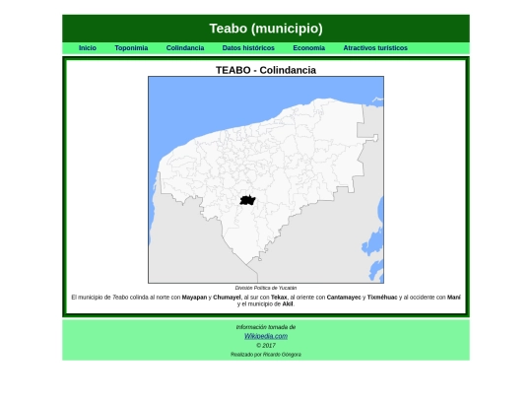Click the bold word Tekax

click(x=279, y=298)
